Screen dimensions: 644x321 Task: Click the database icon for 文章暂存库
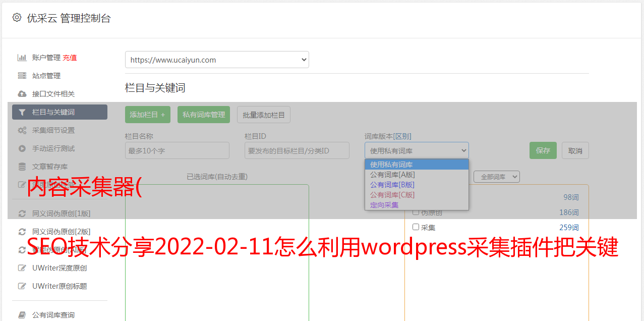(22, 167)
